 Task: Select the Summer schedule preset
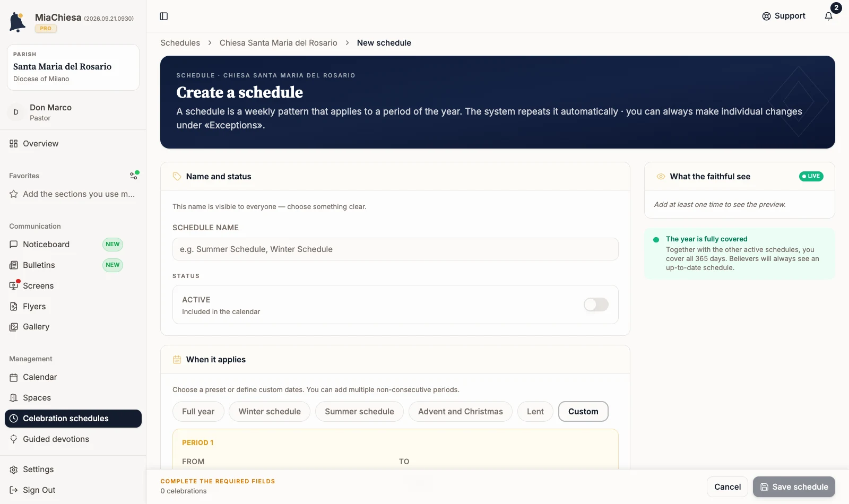coord(359,412)
